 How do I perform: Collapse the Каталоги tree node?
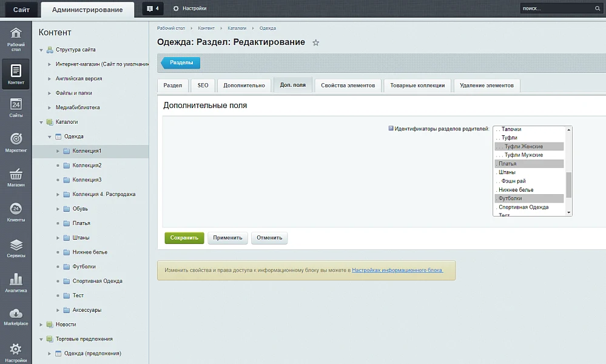(x=41, y=122)
